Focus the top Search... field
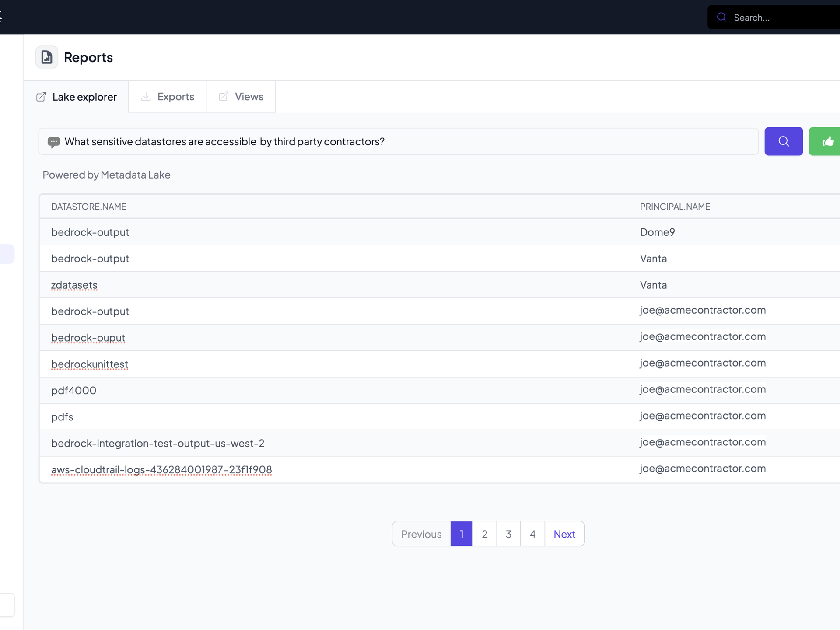Viewport: 840px width, 630px height. click(x=773, y=17)
